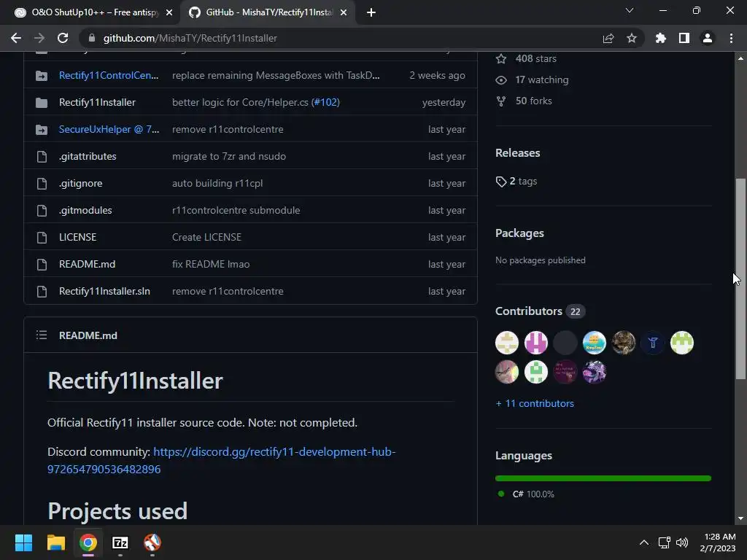The image size is (747, 560).
Task: Open commit 'fix README lmao'
Action: click(211, 264)
